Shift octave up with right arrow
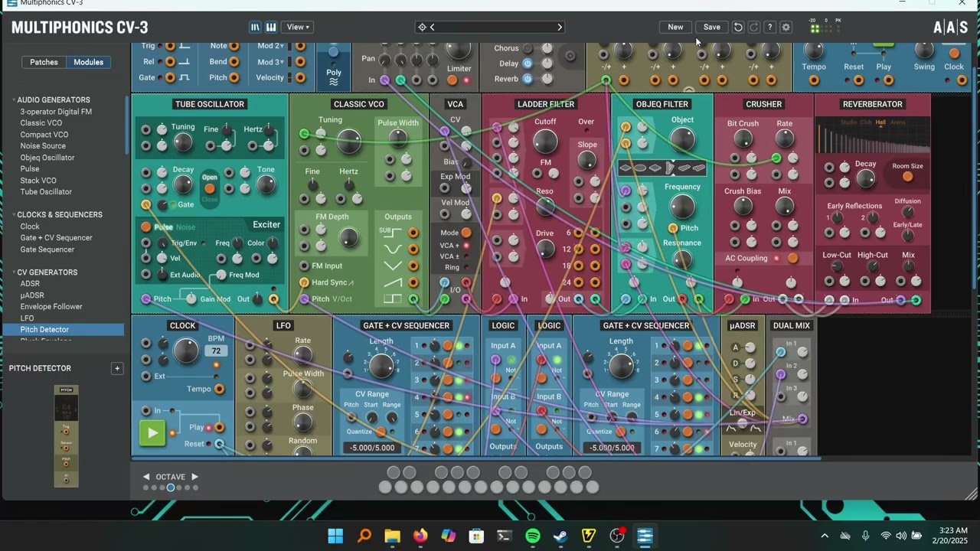This screenshot has width=980, height=551. 194,477
